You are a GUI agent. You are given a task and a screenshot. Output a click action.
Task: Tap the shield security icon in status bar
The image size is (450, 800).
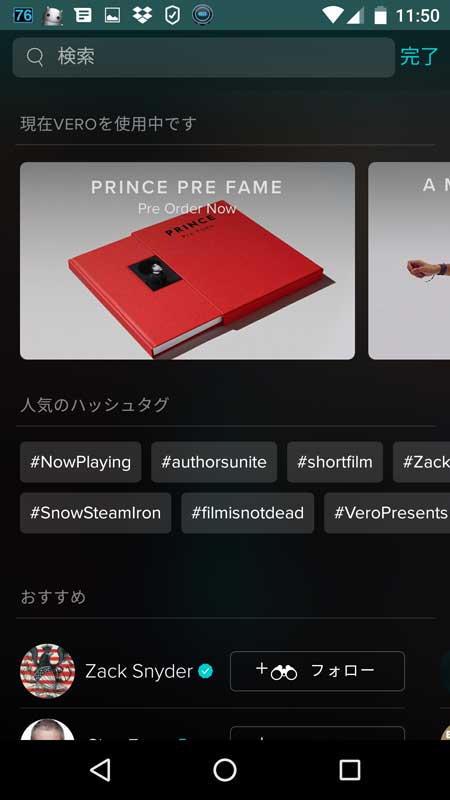click(x=172, y=15)
